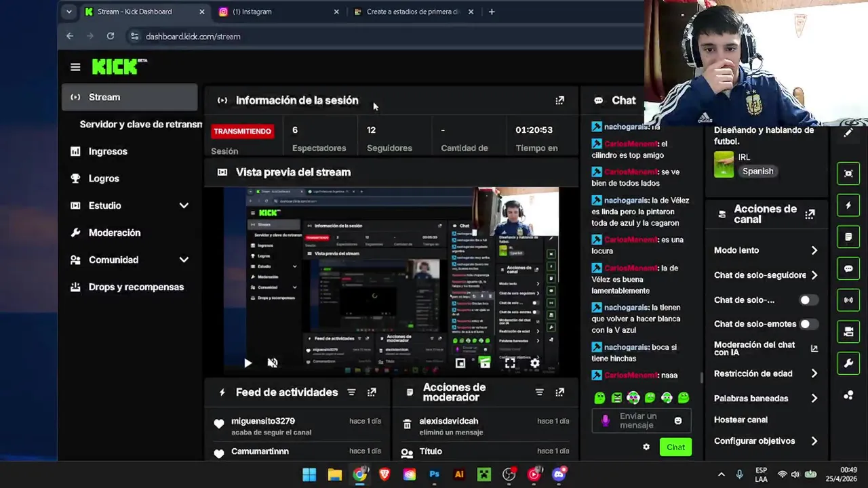Go back in the browser
The image size is (868, 488).
tap(70, 37)
